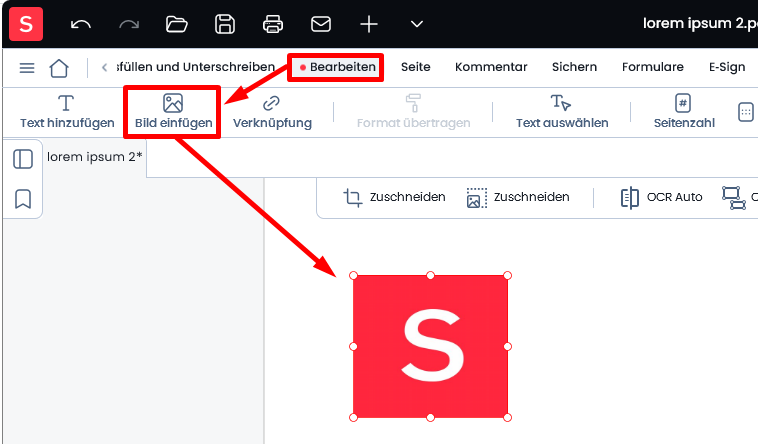Open the E-Sign tab
Image resolution: width=758 pixels, height=444 pixels.
(x=727, y=67)
